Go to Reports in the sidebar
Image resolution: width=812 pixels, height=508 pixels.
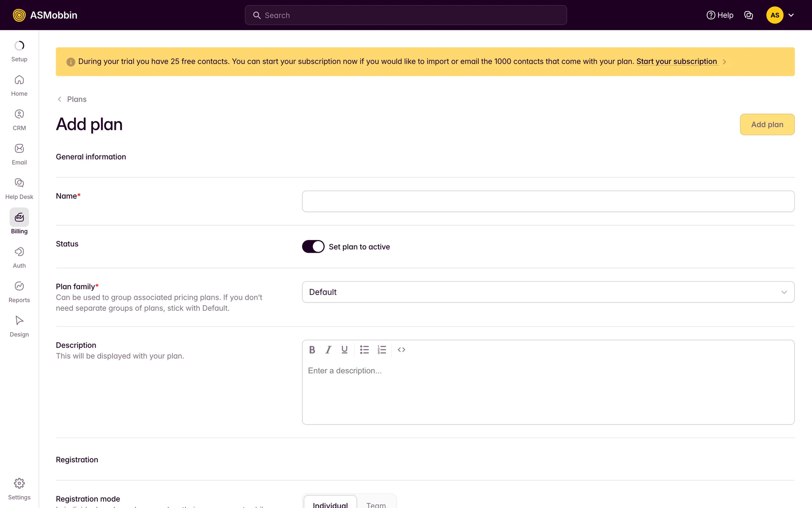[x=19, y=292]
